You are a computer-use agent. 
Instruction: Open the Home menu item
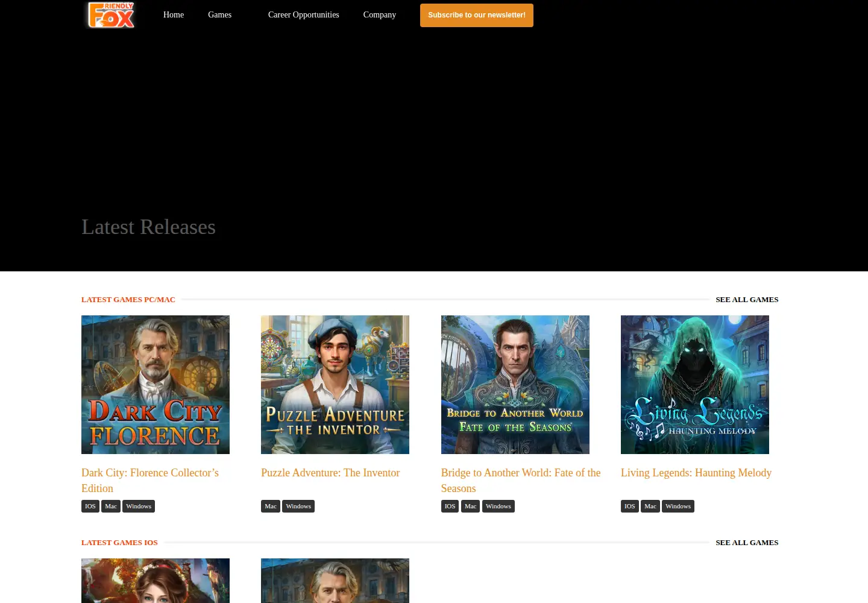coord(174,14)
